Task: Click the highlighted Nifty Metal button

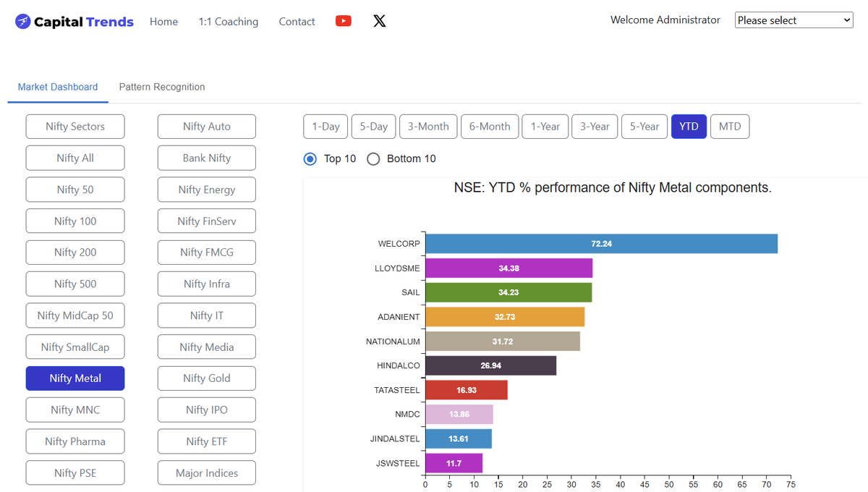Action: click(75, 378)
